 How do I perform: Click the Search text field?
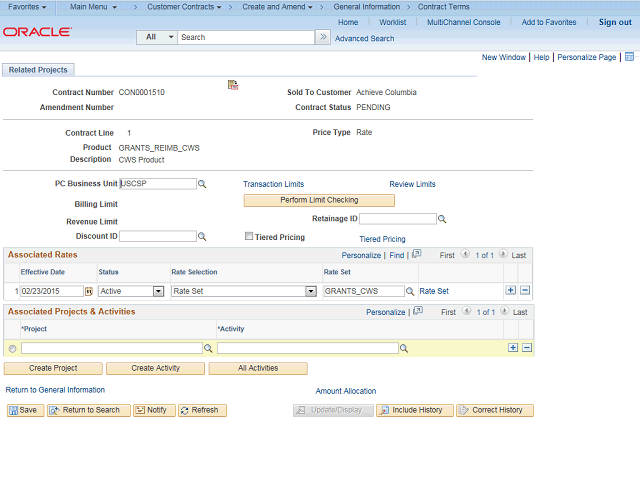246,37
